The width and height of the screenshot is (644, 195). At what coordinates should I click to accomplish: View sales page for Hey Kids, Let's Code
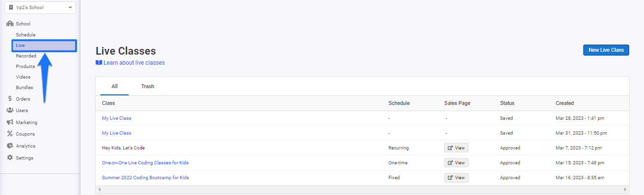click(x=456, y=148)
